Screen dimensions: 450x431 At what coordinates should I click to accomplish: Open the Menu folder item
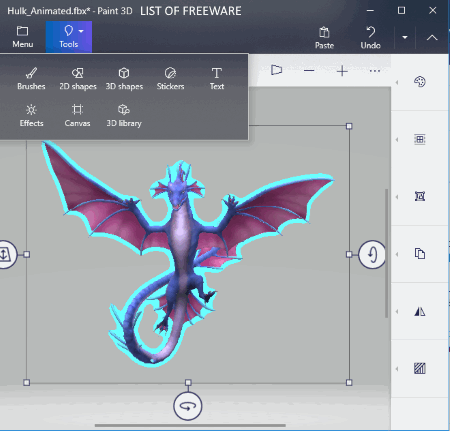coord(23,37)
